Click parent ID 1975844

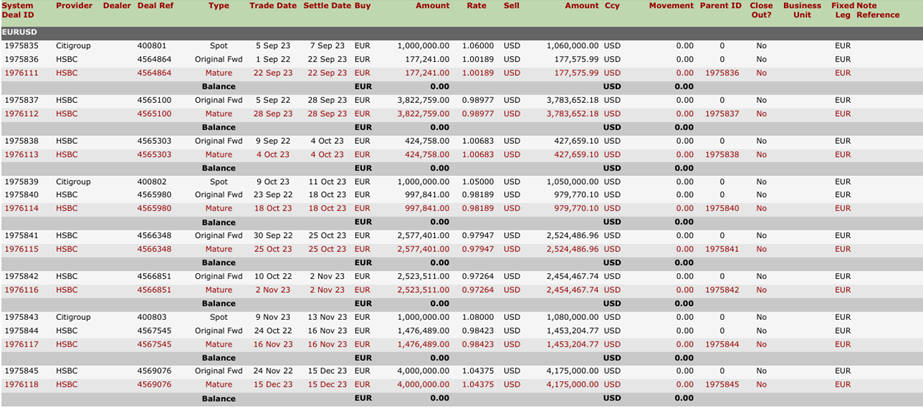tap(722, 344)
